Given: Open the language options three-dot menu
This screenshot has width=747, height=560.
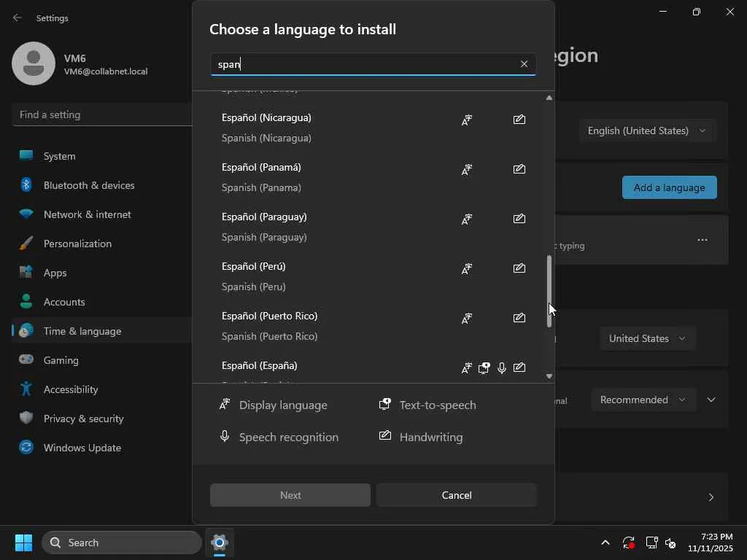Looking at the screenshot, I should pyautogui.click(x=703, y=240).
